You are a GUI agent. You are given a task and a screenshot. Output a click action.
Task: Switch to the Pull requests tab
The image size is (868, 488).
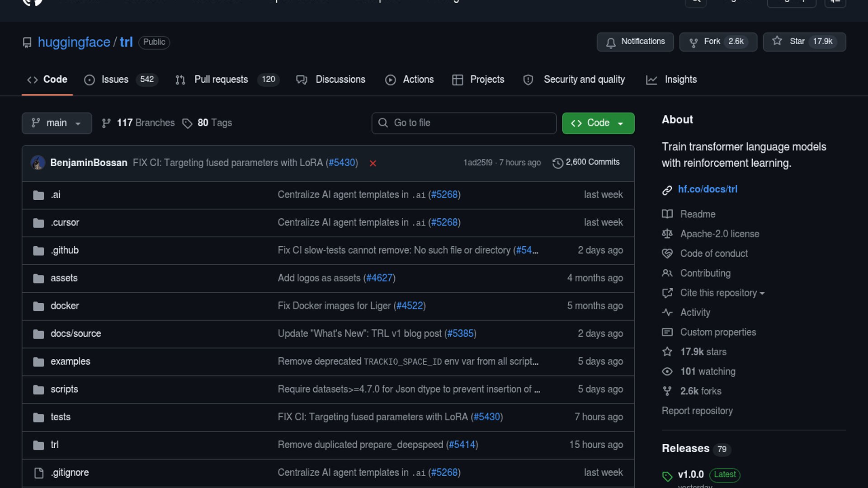pyautogui.click(x=221, y=80)
